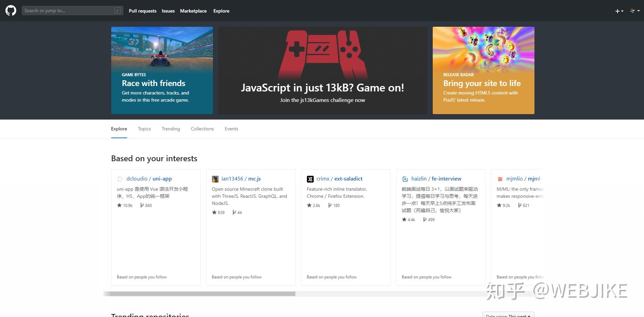The image size is (644, 317).
Task: Click the Search or jump to field
Action: pyautogui.click(x=68, y=10)
